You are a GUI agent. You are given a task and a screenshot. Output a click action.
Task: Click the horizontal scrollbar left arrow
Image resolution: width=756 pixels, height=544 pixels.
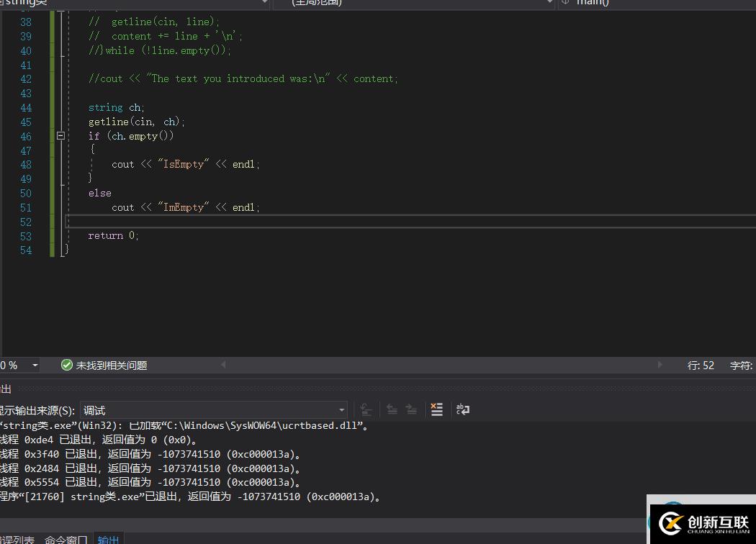pyautogui.click(x=223, y=366)
